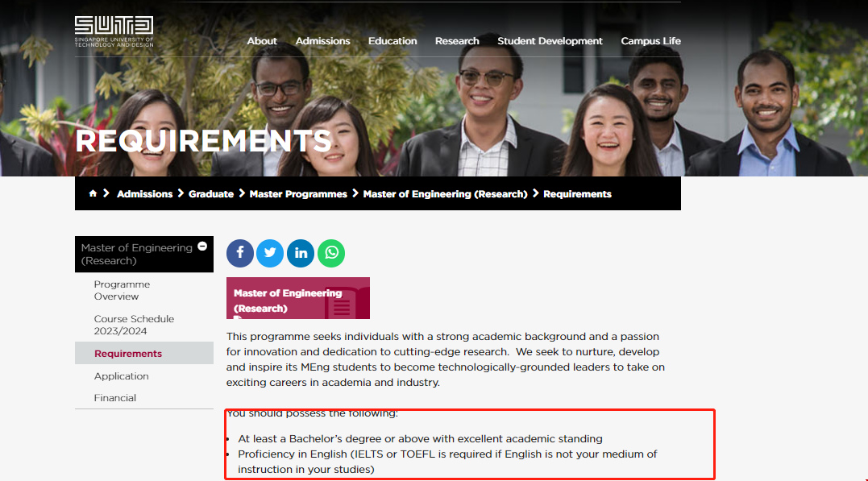Open the Research menu
Screen dimensions: 868x481
click(x=456, y=41)
